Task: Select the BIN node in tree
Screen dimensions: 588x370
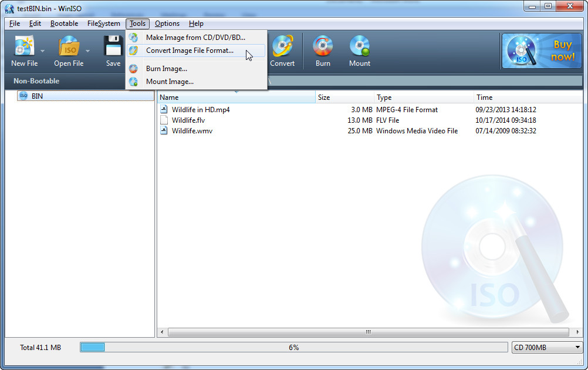Action: [86, 96]
